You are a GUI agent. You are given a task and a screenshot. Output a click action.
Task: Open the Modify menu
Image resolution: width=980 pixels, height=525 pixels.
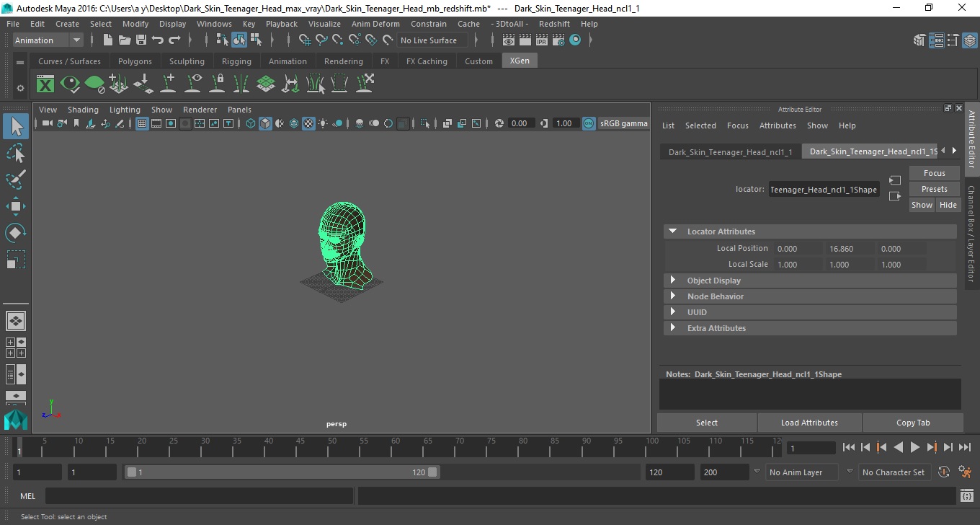pos(135,24)
